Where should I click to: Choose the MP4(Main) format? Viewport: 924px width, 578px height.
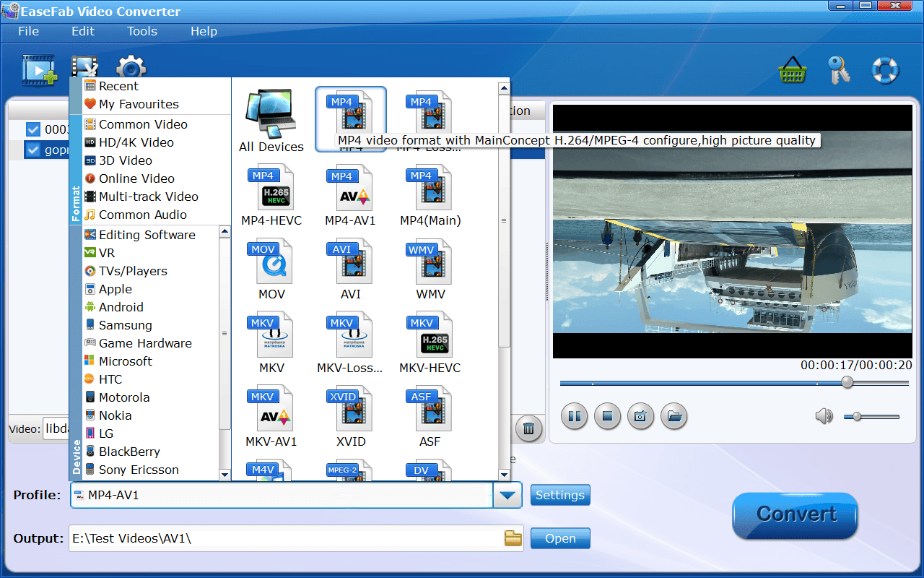click(x=430, y=196)
